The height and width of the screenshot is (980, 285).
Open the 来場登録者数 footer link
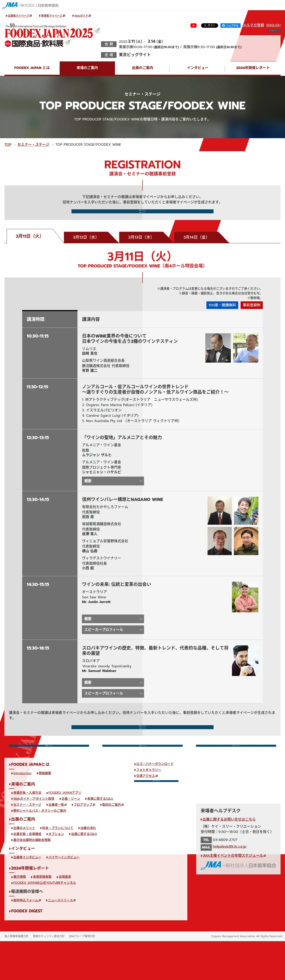pyautogui.click(x=42, y=877)
